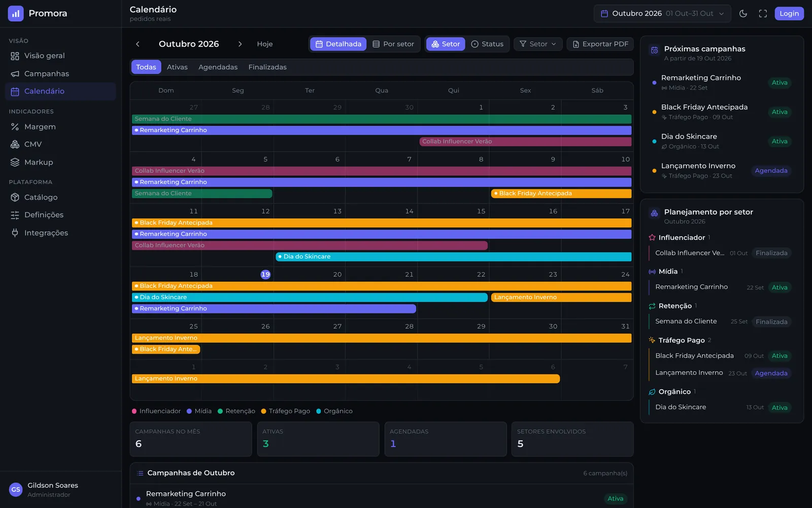
Task: Select the Ativas tab
Action: (177, 67)
